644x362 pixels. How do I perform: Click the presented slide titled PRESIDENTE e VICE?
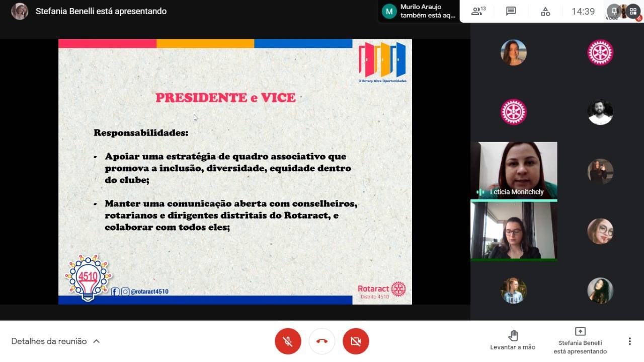coord(235,171)
